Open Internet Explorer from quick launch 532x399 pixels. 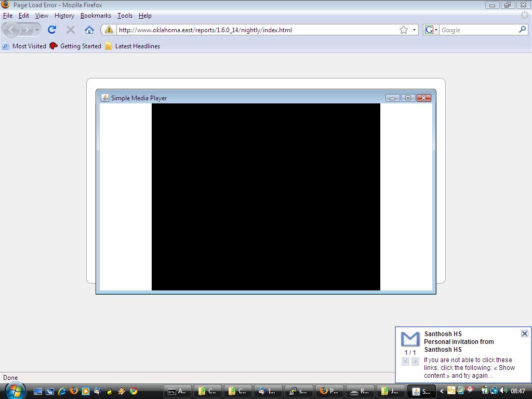[62, 391]
